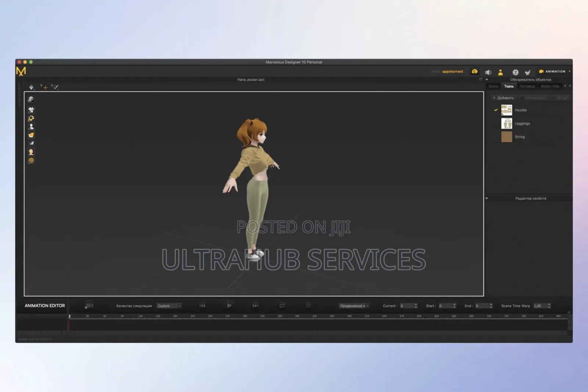The width and height of the screenshot is (588, 392).
Task: Click the 1X playback speed icon
Action: [x=308, y=305]
